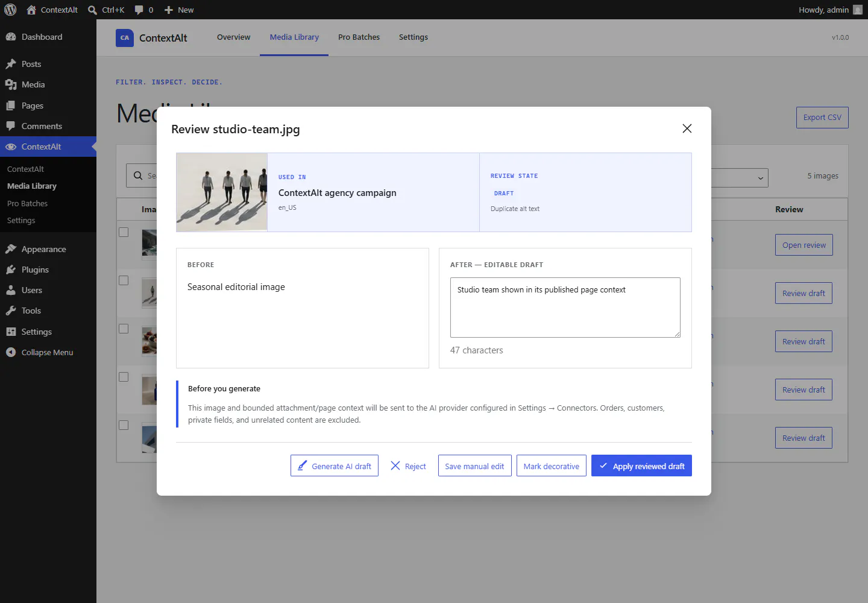The height and width of the screenshot is (603, 868).
Task: Switch to the Pro Batches tab
Action: pos(359,37)
